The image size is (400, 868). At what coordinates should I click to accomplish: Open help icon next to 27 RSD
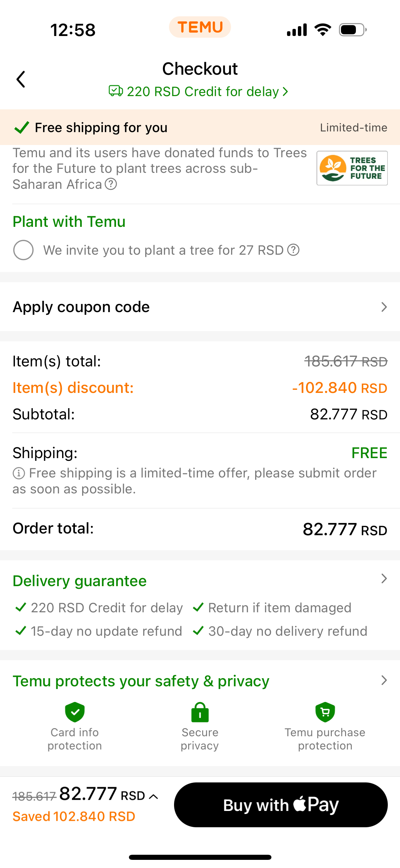[x=293, y=250]
